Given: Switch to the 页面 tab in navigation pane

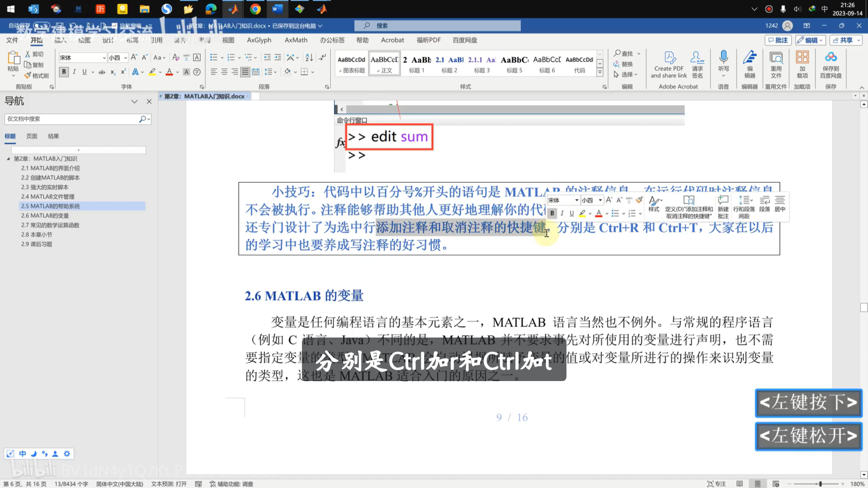Looking at the screenshot, I should click(32, 136).
